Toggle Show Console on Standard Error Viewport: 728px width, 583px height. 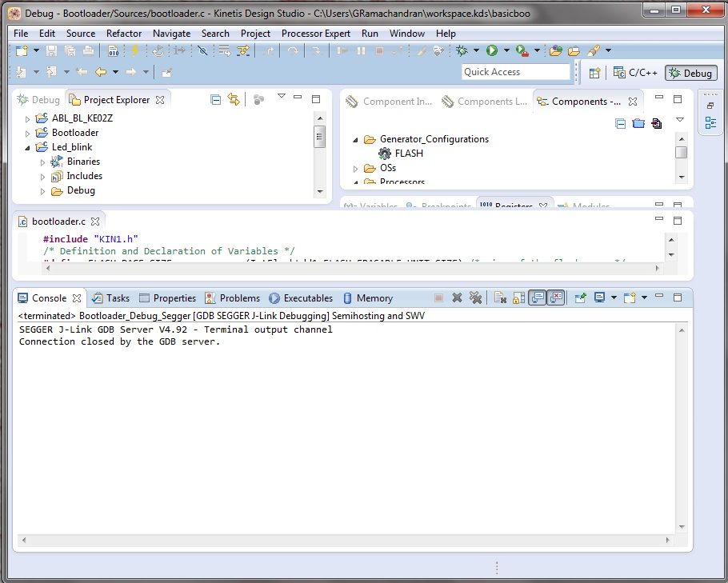point(556,298)
